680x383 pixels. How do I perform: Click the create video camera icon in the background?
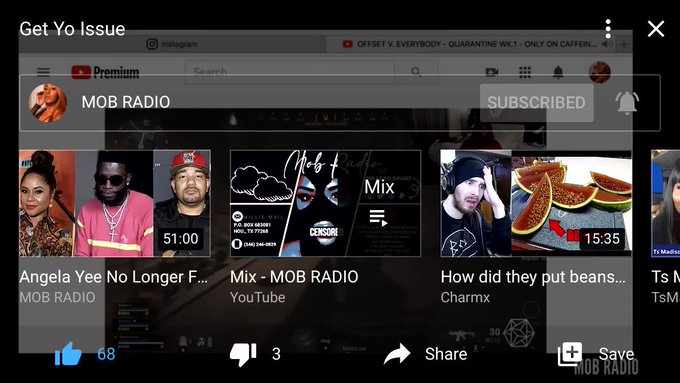coord(491,72)
